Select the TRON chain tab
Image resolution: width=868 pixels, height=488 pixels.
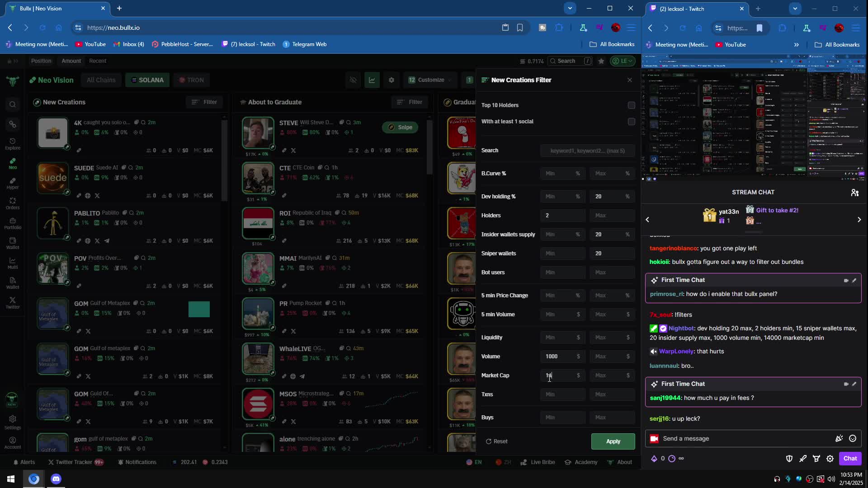[x=191, y=80]
